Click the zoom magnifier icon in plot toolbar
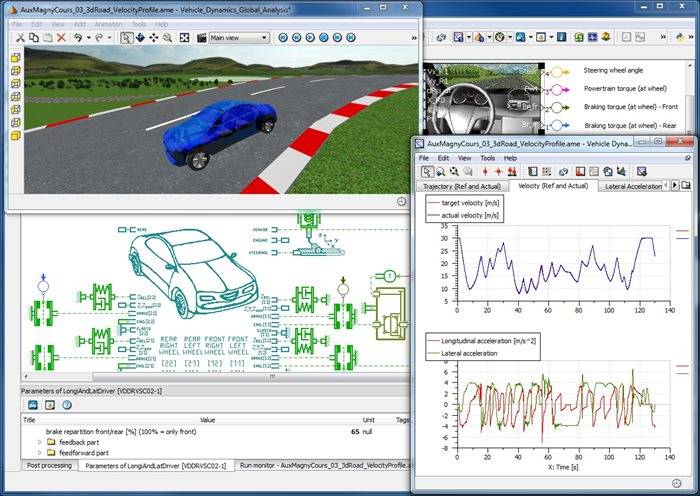Image resolution: width=700 pixels, height=496 pixels. (x=441, y=172)
